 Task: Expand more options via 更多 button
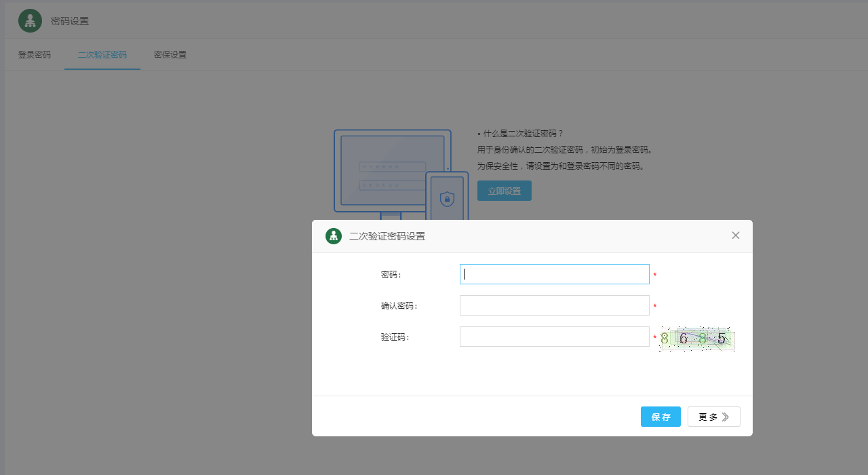coord(713,417)
